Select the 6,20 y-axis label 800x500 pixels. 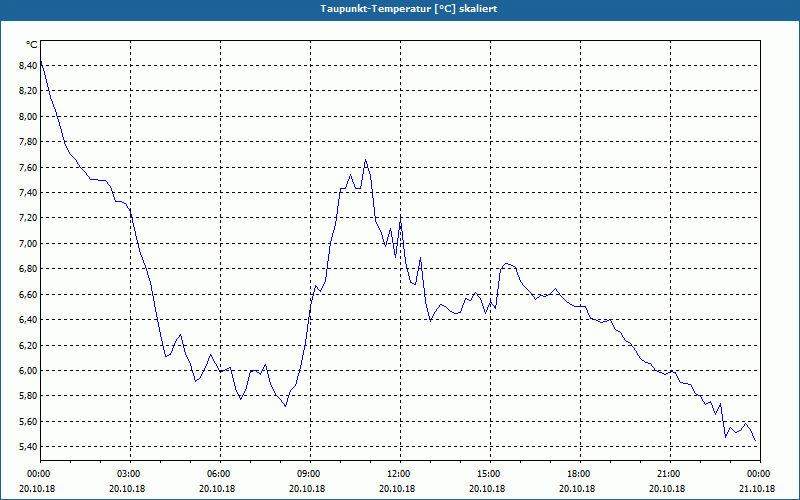(x=27, y=345)
